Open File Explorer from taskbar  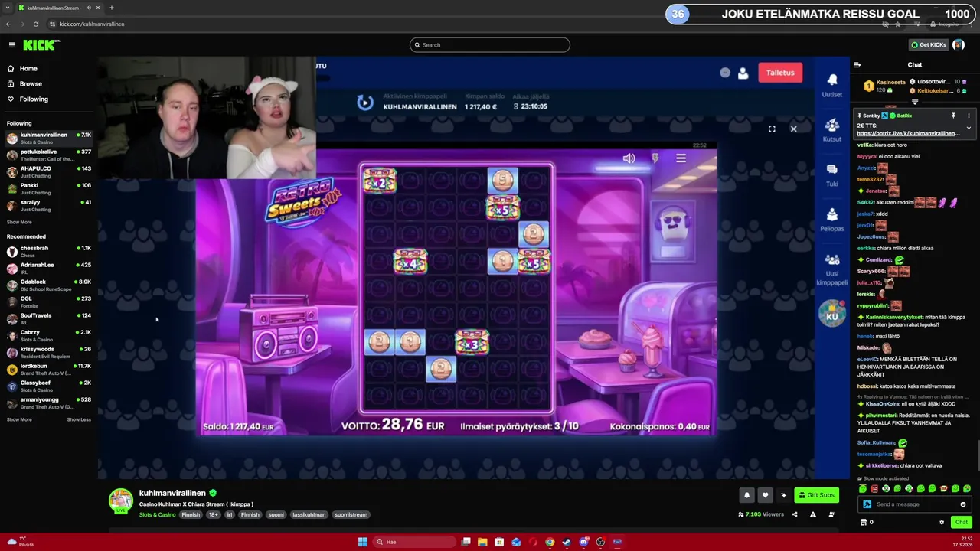pyautogui.click(x=482, y=542)
